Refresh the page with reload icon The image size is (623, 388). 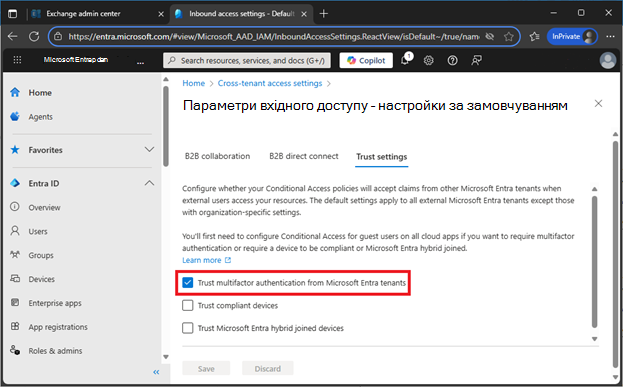(x=34, y=36)
